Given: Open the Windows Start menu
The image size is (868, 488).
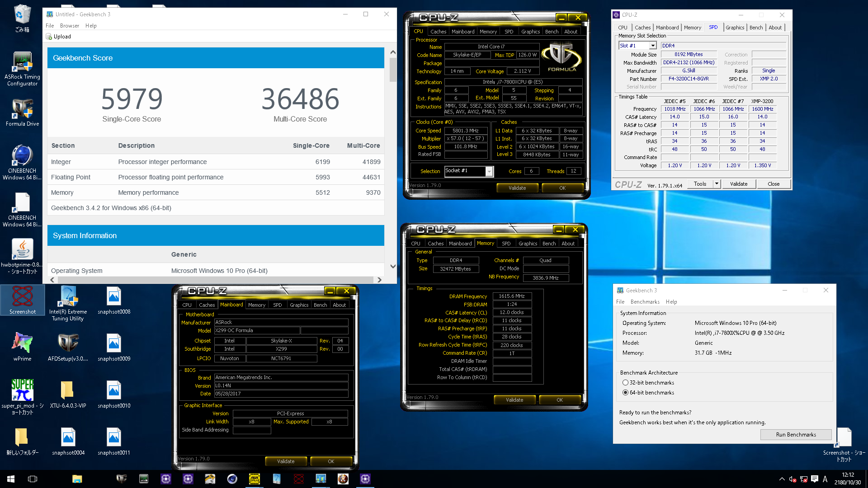Looking at the screenshot, I should pos(11,479).
